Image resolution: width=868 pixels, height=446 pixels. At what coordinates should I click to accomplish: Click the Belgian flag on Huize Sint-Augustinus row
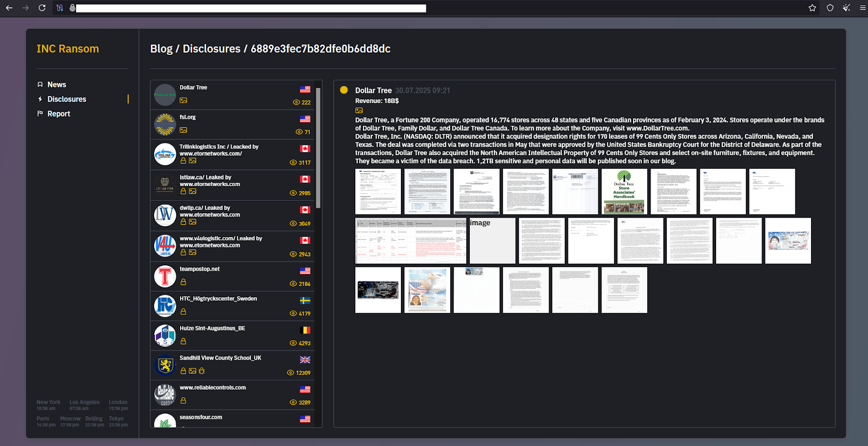point(305,330)
